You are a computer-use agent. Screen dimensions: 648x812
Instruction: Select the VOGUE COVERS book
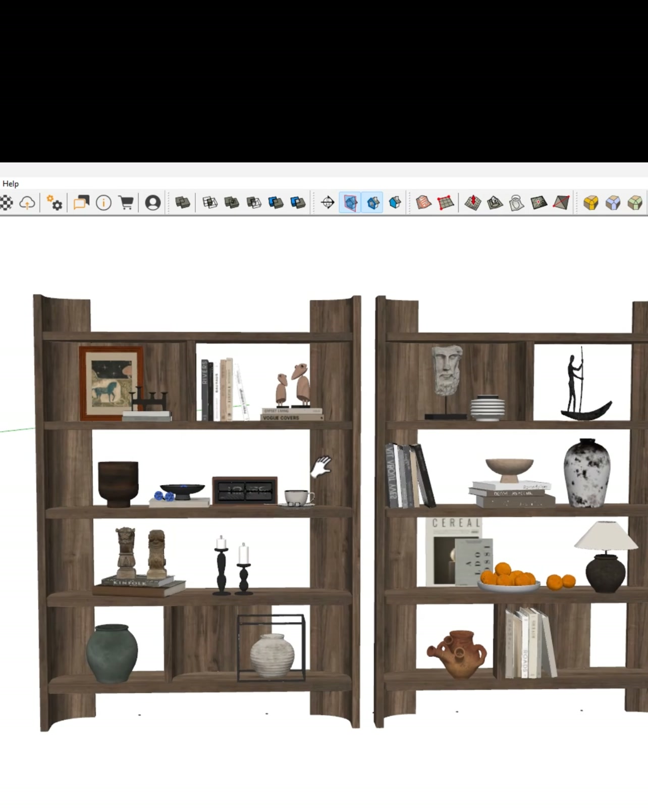[x=292, y=418]
